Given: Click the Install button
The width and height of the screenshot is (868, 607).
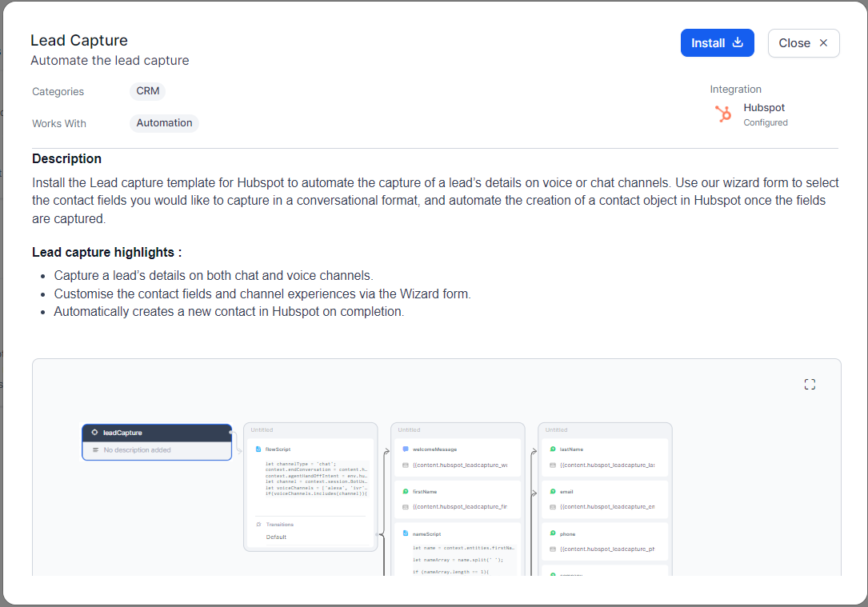Looking at the screenshot, I should 717,43.
